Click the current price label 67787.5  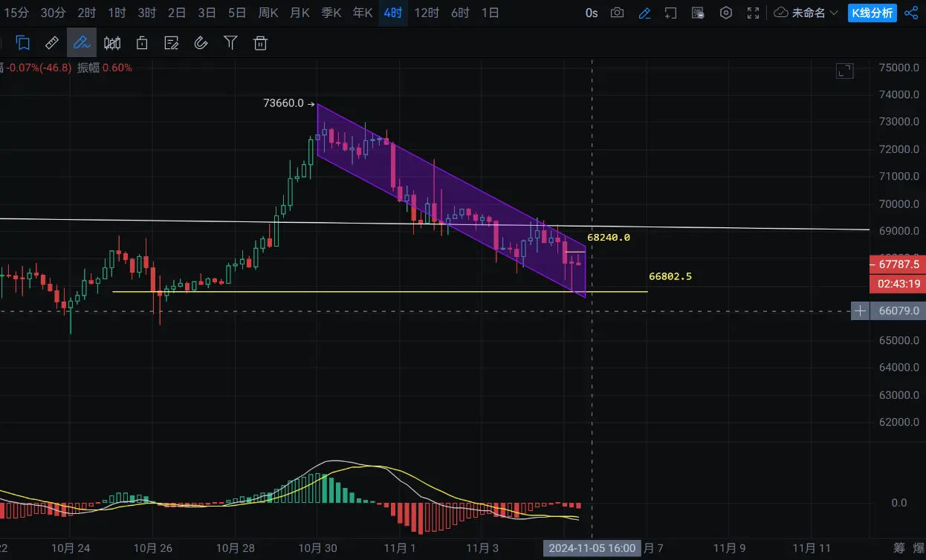pos(897,264)
